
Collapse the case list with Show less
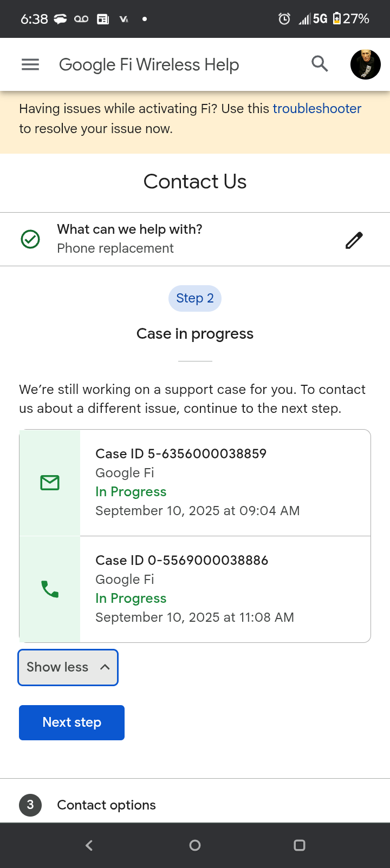[57, 667]
